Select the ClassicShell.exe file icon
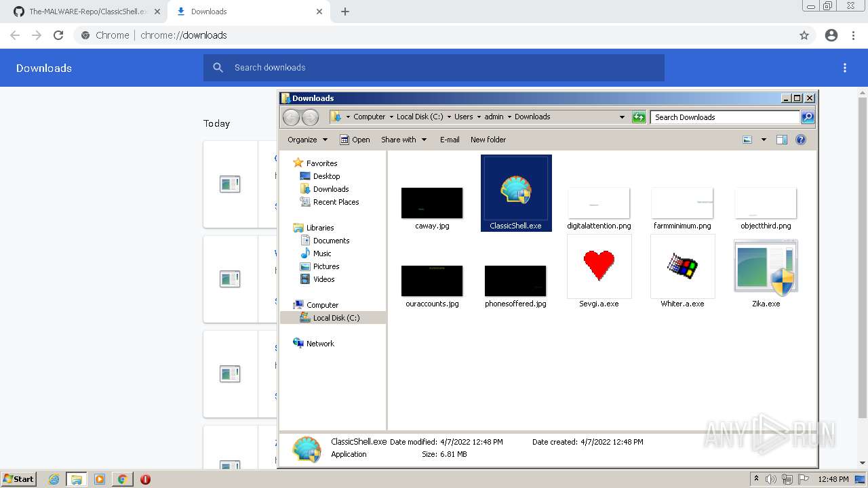 tap(515, 190)
